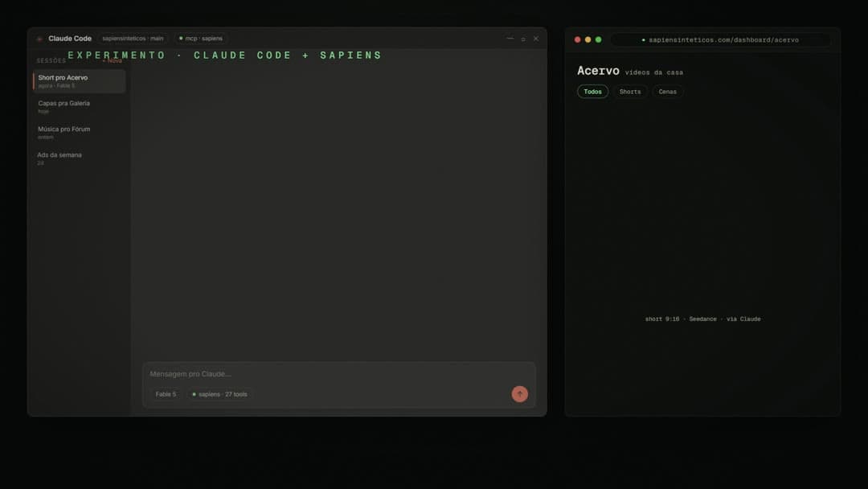Close the Claude Code window
The width and height of the screenshot is (868, 489).
pyautogui.click(x=536, y=39)
